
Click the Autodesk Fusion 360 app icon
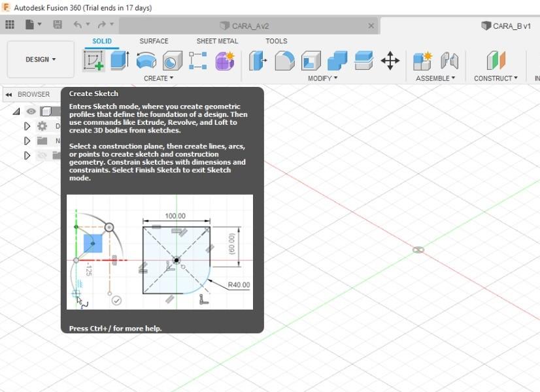pos(6,7)
